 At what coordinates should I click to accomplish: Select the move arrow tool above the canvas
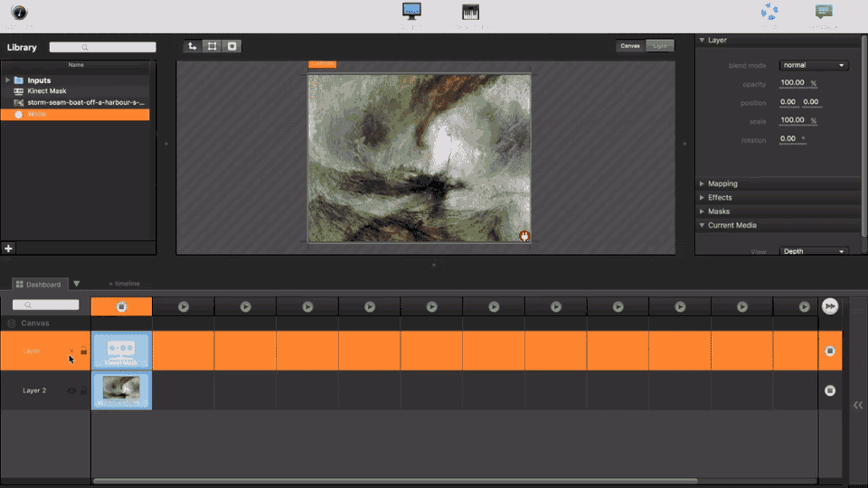(192, 46)
